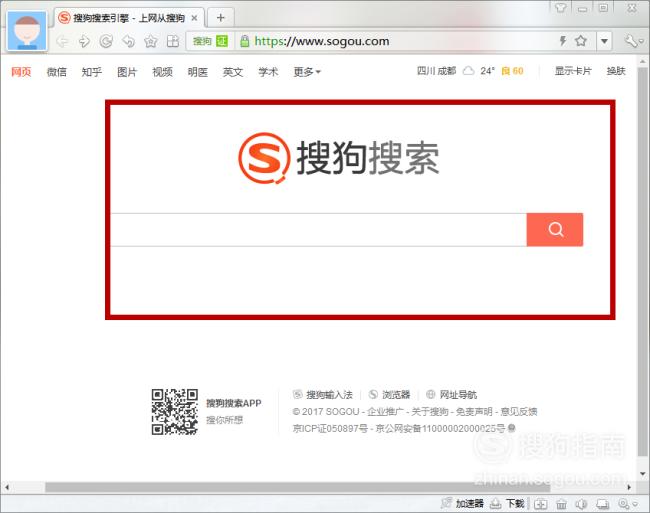650x513 pixels.
Task: Click the 下载 status bar item
Action: point(507,503)
